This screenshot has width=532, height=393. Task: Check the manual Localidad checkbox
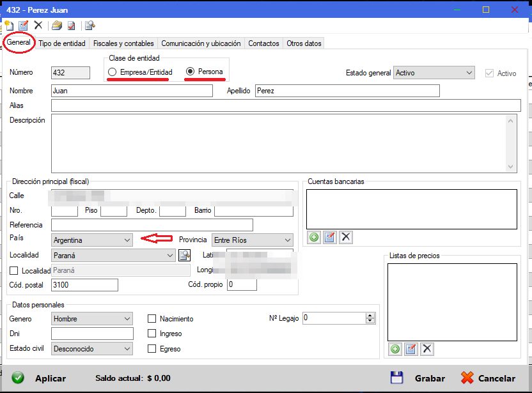point(14,270)
